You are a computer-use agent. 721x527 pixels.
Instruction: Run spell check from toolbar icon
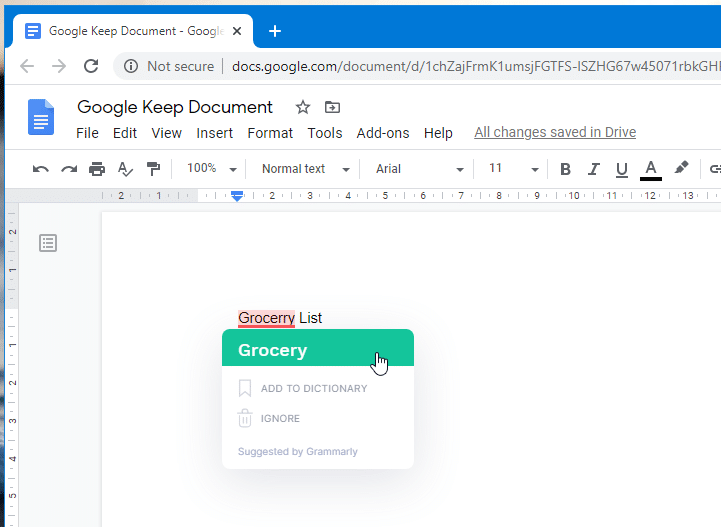point(125,169)
